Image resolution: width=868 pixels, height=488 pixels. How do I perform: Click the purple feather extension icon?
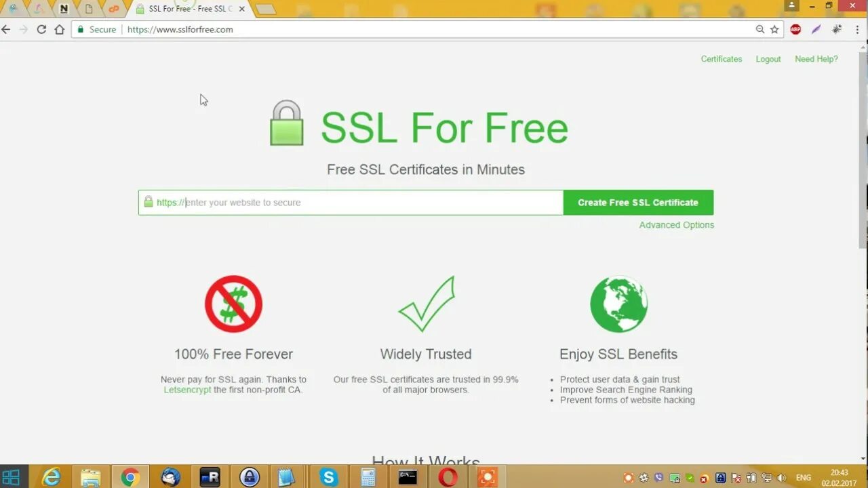[816, 29]
